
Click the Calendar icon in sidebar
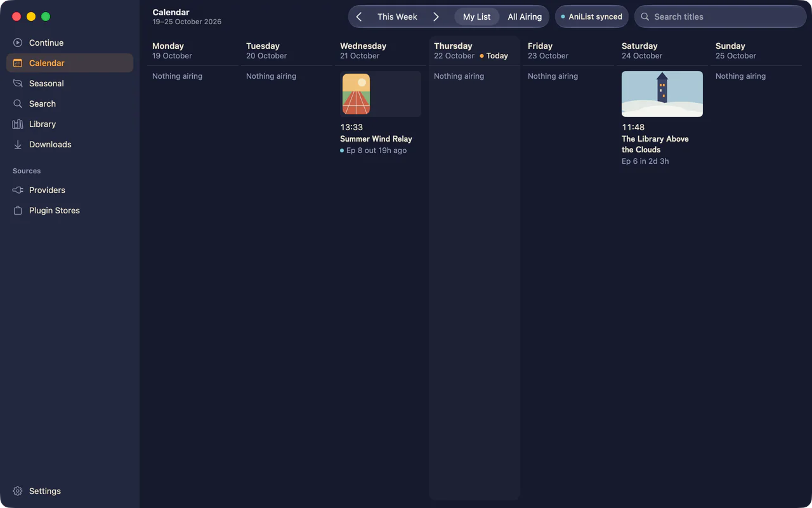coord(18,63)
